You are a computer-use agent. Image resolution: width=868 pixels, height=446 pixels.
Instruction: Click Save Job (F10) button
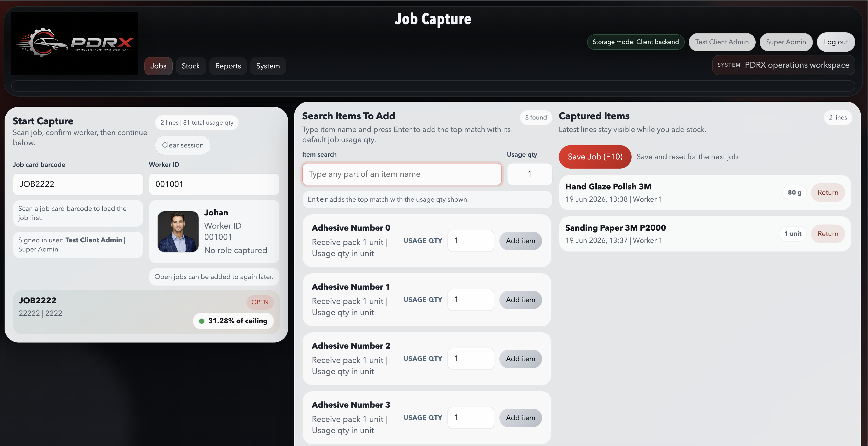(595, 157)
